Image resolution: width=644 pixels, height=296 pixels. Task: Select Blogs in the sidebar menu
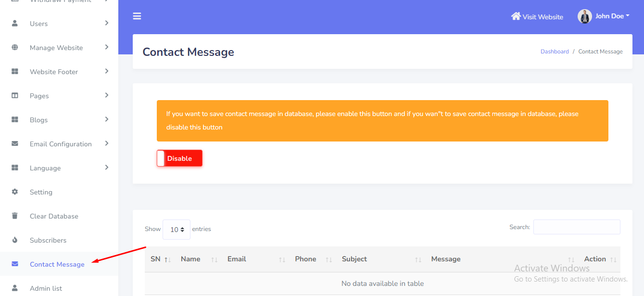38,120
